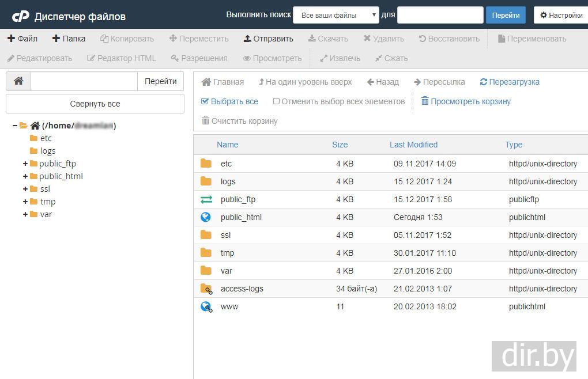This screenshot has height=379, width=588.
Task: Collapse the /home root tree node
Action: [15, 126]
